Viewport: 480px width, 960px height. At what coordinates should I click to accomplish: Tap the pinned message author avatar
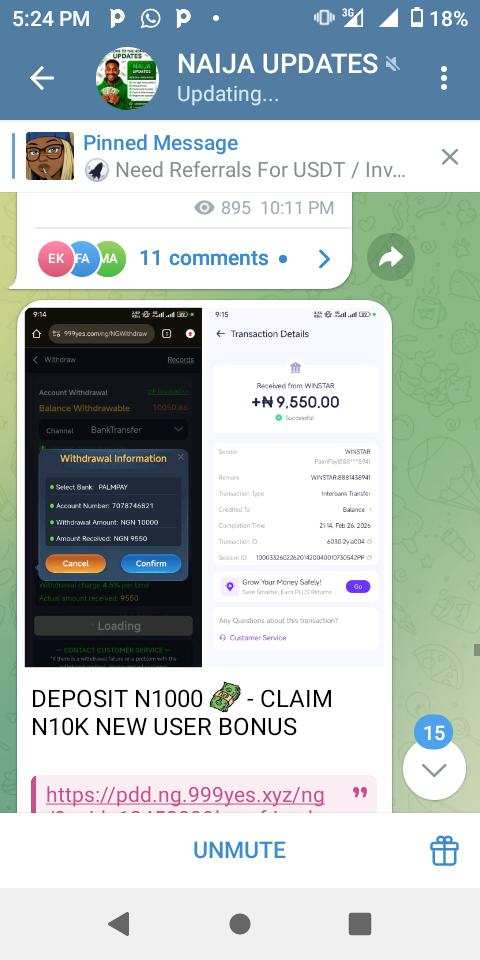tap(50, 156)
